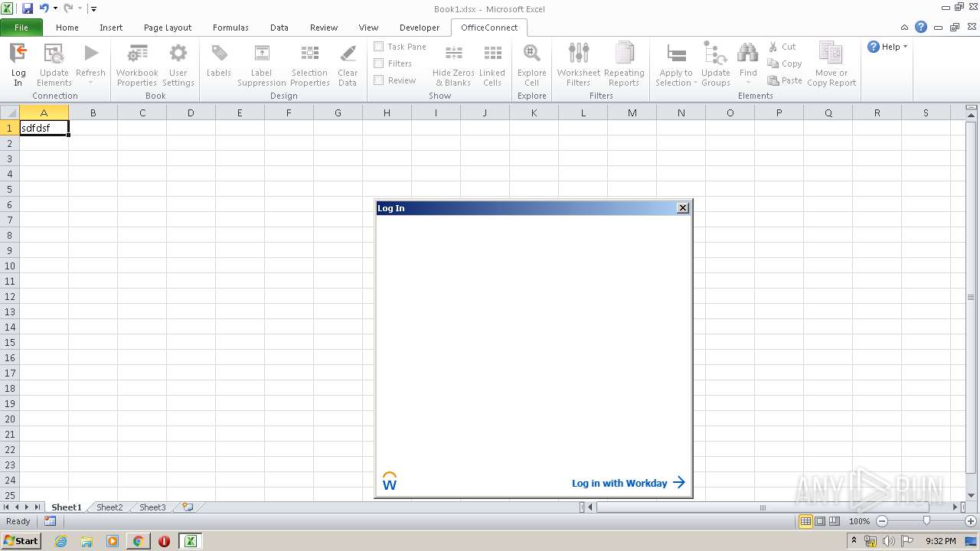Image resolution: width=980 pixels, height=551 pixels.
Task: Open Opera from taskbar
Action: click(164, 541)
